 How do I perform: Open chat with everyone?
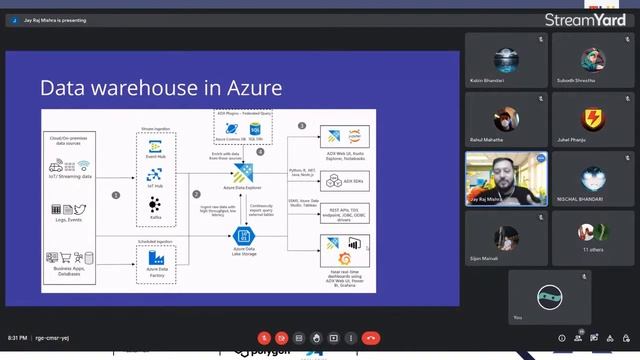(594, 338)
